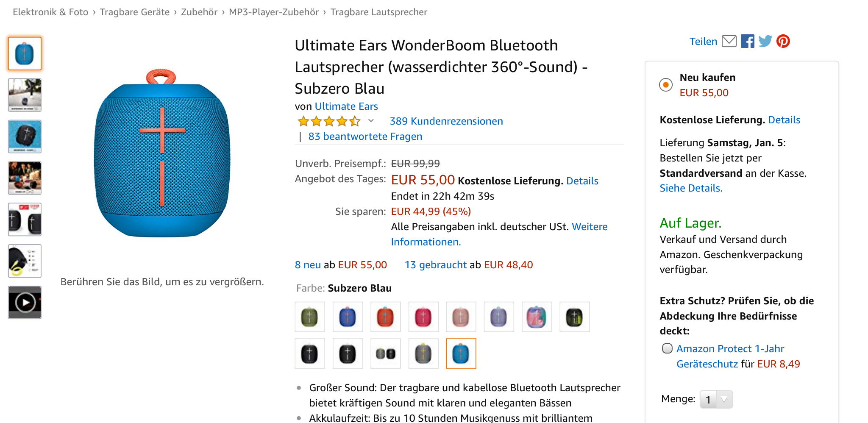Select the multicolor patterned speaker swatch

tap(537, 317)
